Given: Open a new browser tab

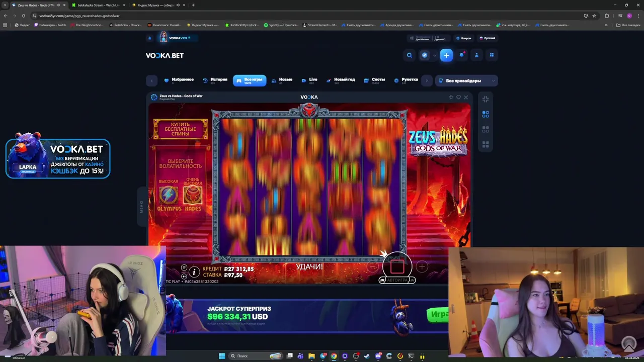Looking at the screenshot, I should coord(193,5).
